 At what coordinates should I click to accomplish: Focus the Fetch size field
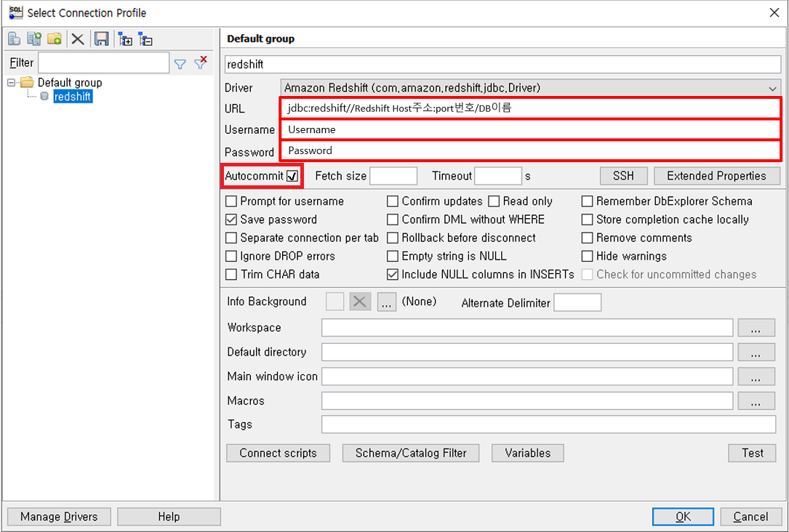393,176
